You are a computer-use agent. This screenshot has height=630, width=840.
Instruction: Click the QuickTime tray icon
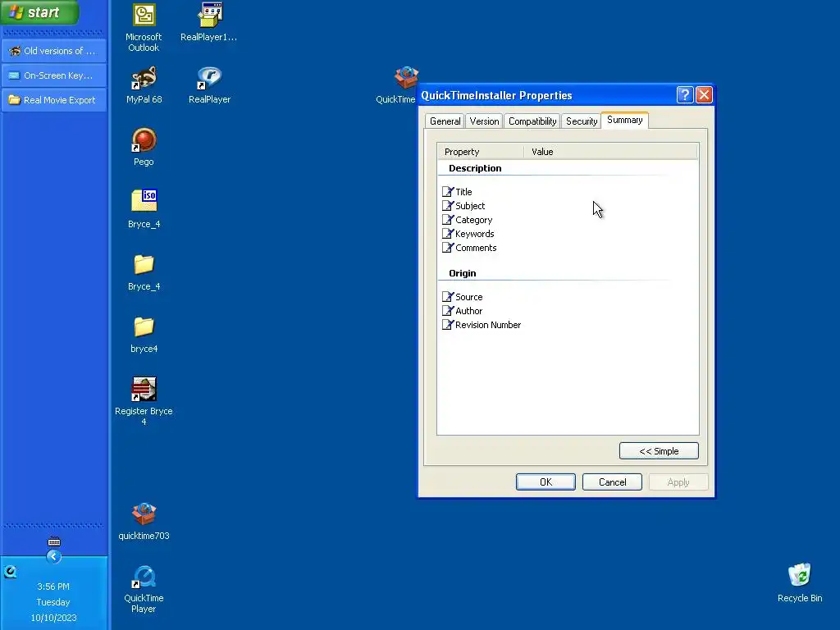coord(10,572)
